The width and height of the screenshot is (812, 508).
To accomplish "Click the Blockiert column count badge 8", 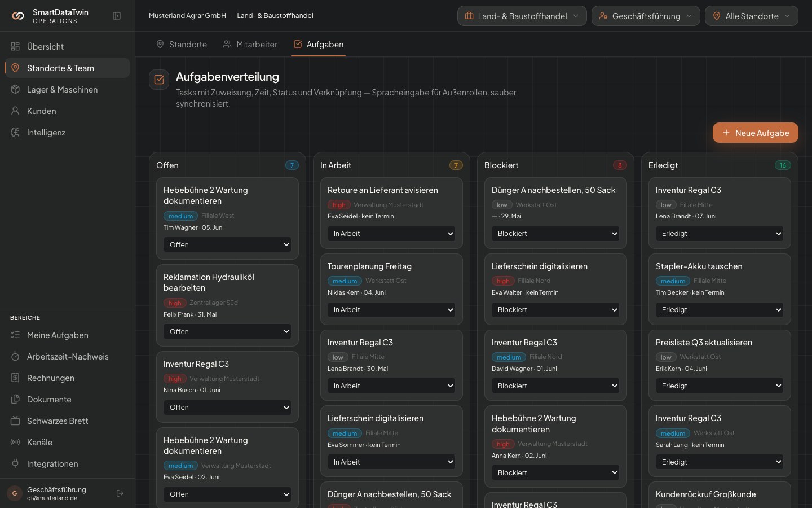I will click(620, 165).
